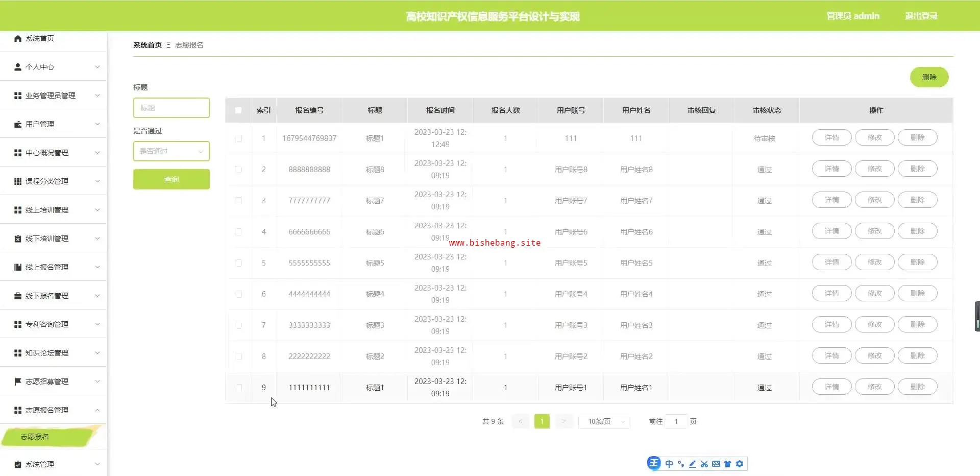Collapse the 志愿报名管理 menu arrow
This screenshot has width=980, height=476.
97,410
